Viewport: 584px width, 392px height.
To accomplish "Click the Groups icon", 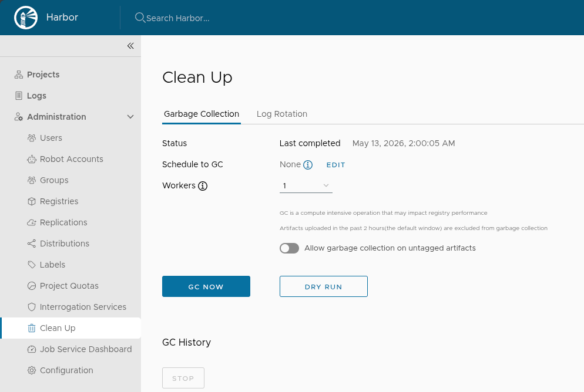I will coord(32,180).
